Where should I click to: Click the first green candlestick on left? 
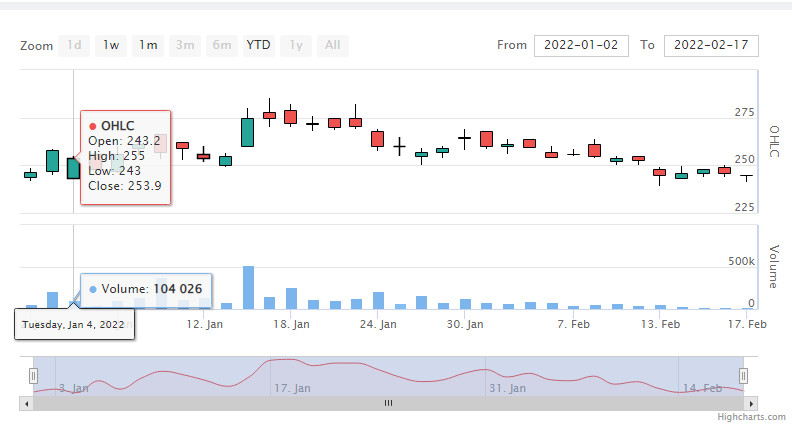(x=31, y=175)
